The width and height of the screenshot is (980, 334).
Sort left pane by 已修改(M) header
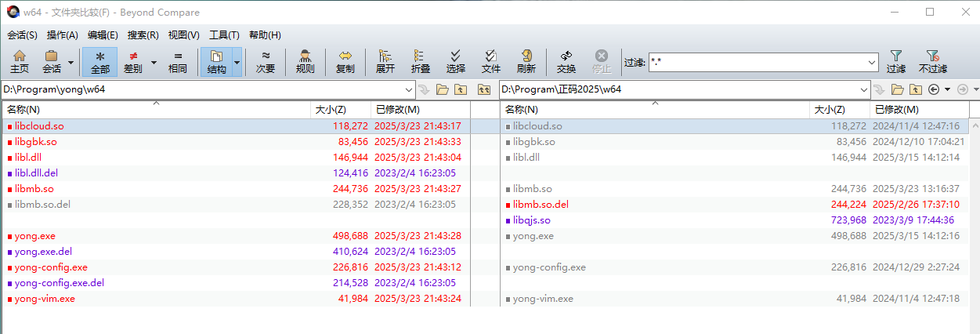point(419,110)
